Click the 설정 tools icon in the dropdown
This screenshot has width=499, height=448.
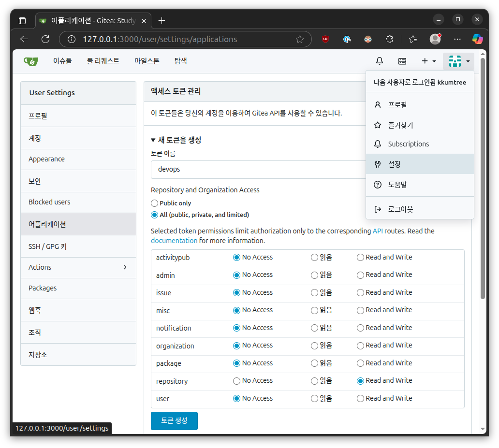click(378, 164)
